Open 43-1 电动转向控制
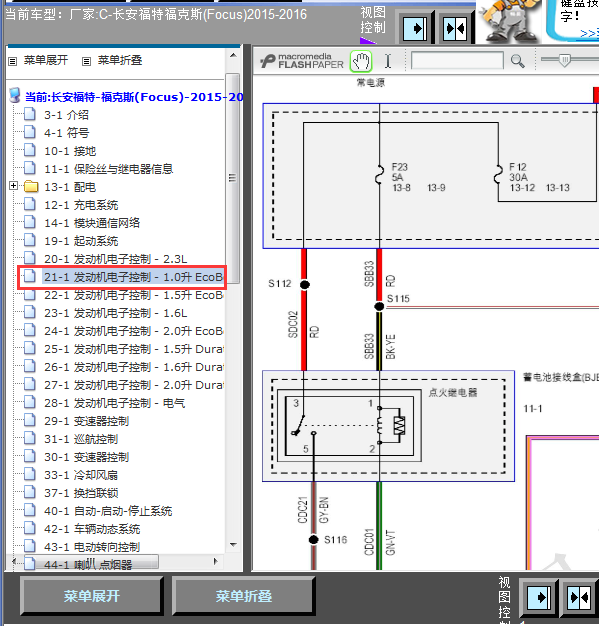The width and height of the screenshot is (599, 626). (x=92, y=547)
